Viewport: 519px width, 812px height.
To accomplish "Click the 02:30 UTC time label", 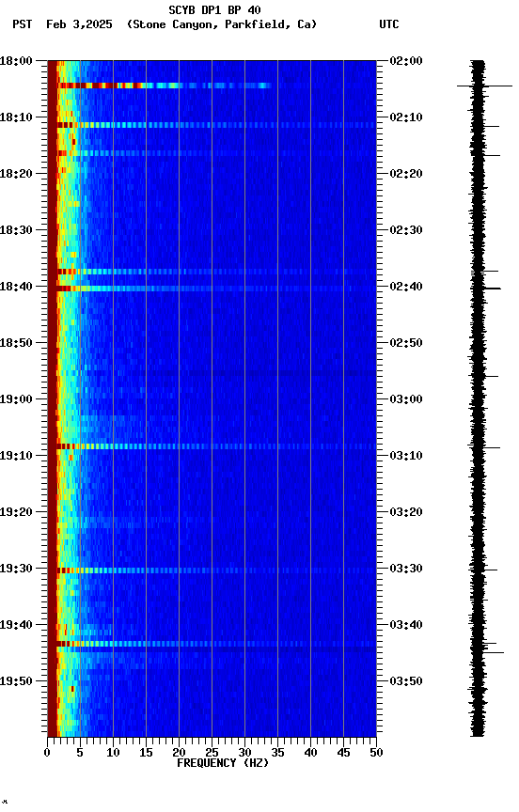I will coord(406,230).
